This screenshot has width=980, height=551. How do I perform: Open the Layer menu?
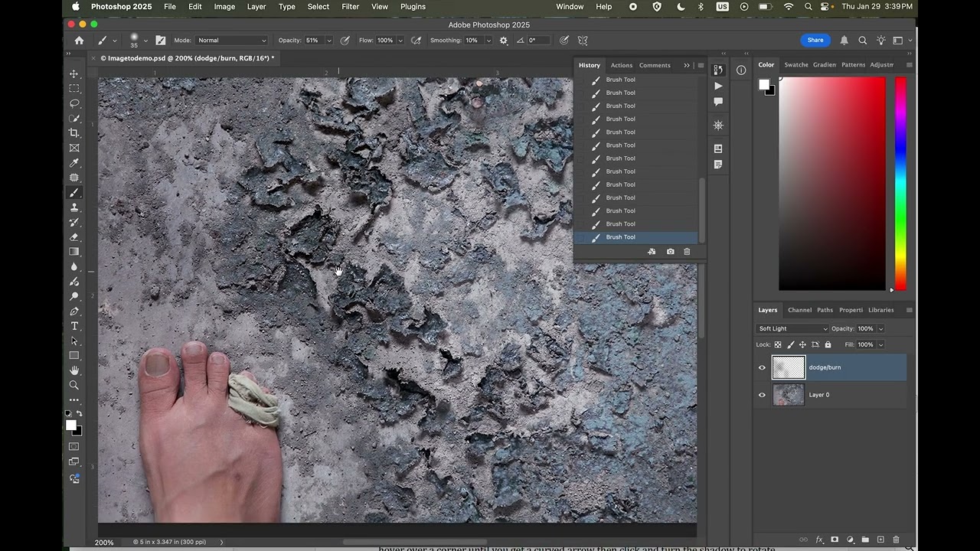click(256, 6)
